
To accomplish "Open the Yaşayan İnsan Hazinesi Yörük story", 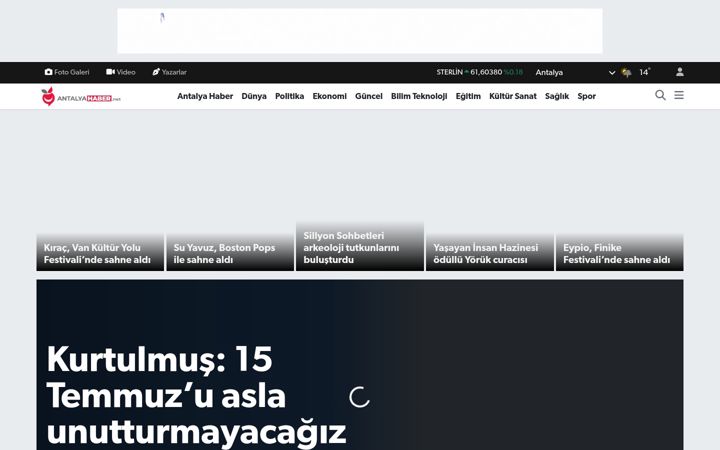I will click(x=490, y=252).
